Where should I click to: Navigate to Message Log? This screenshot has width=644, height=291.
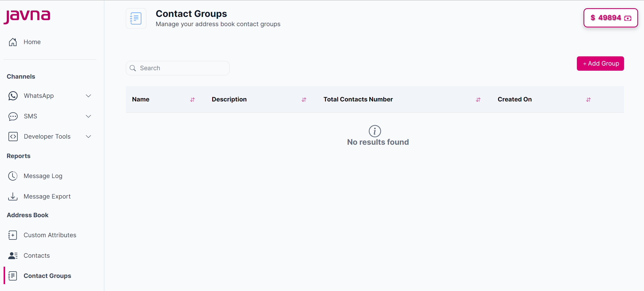43,176
